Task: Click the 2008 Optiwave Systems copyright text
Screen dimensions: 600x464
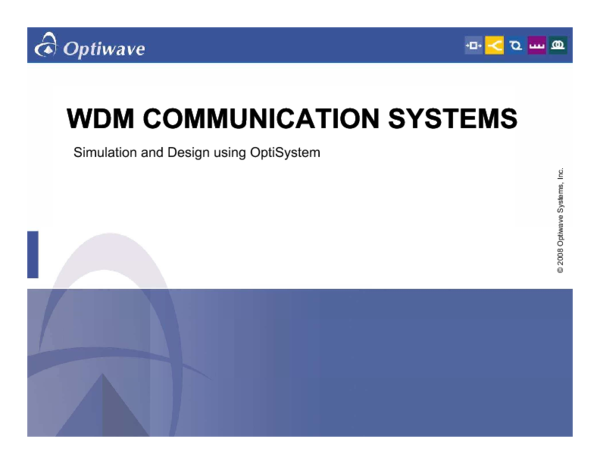Action: click(x=560, y=220)
